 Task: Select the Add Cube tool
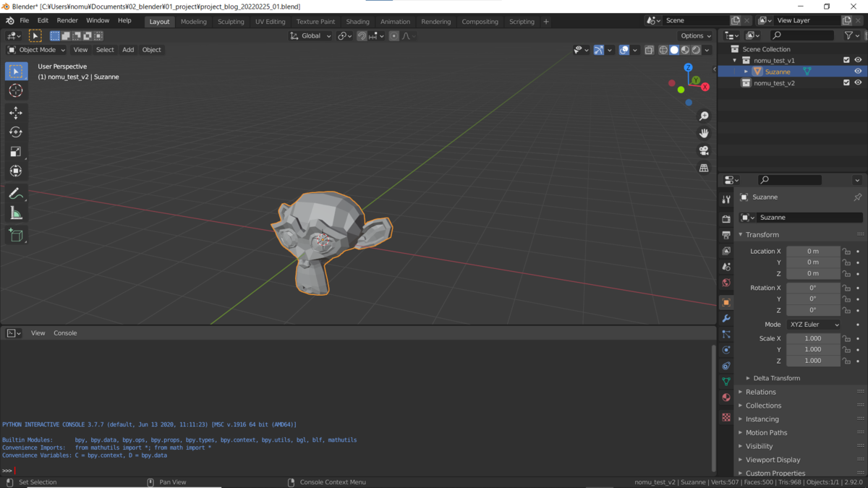pyautogui.click(x=16, y=235)
